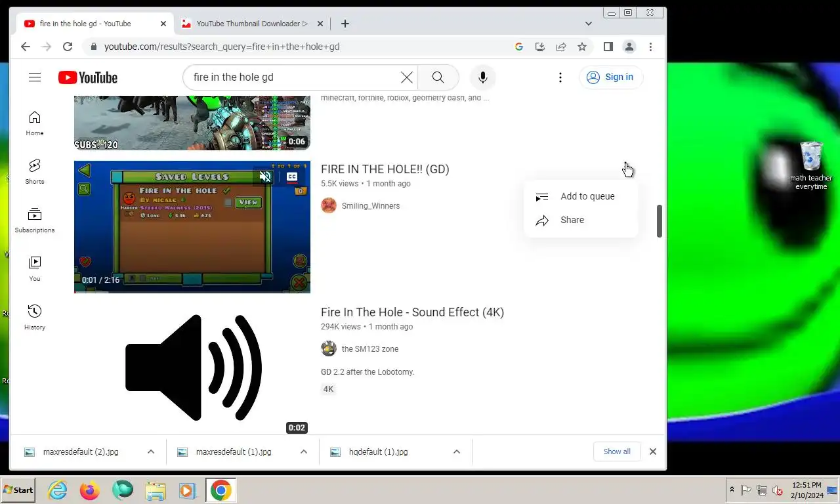Visit the Smiling_Winners channel

pyautogui.click(x=371, y=206)
